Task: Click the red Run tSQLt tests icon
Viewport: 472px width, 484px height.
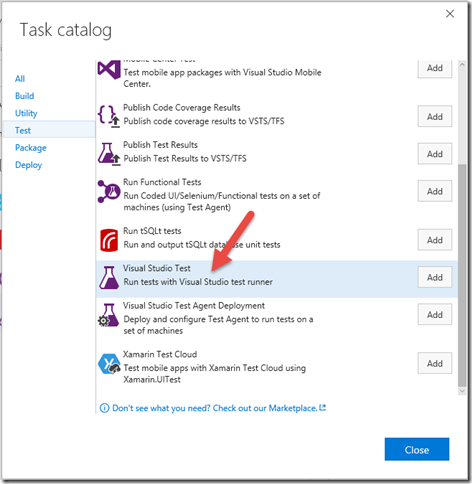Action: coord(109,240)
